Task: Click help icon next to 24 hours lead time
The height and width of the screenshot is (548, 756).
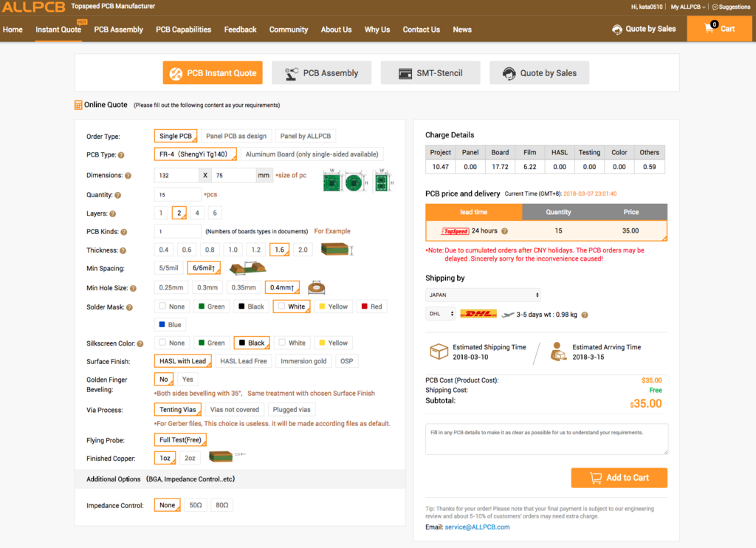Action: tap(504, 231)
